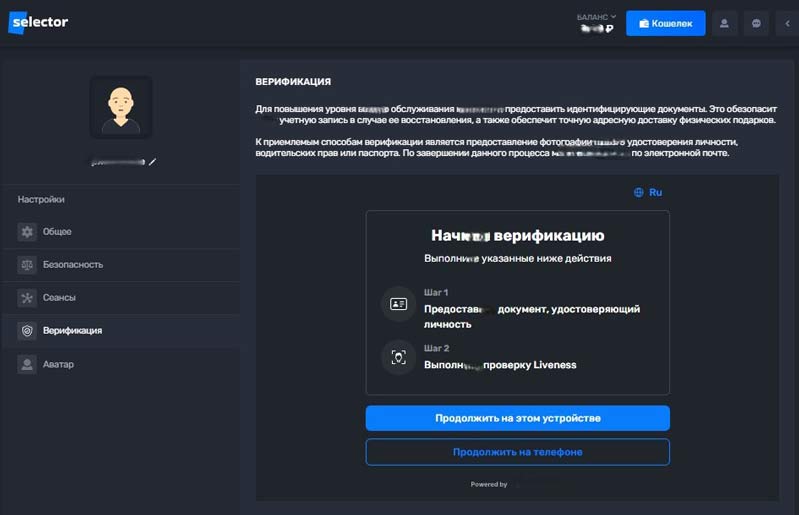
Task: Click the Общее gear icon
Action: pyautogui.click(x=27, y=232)
